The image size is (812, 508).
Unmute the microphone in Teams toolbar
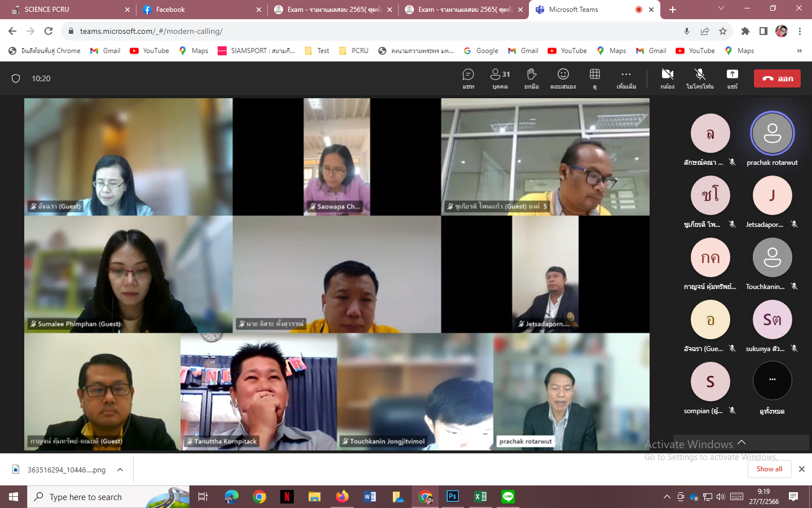coord(700,78)
